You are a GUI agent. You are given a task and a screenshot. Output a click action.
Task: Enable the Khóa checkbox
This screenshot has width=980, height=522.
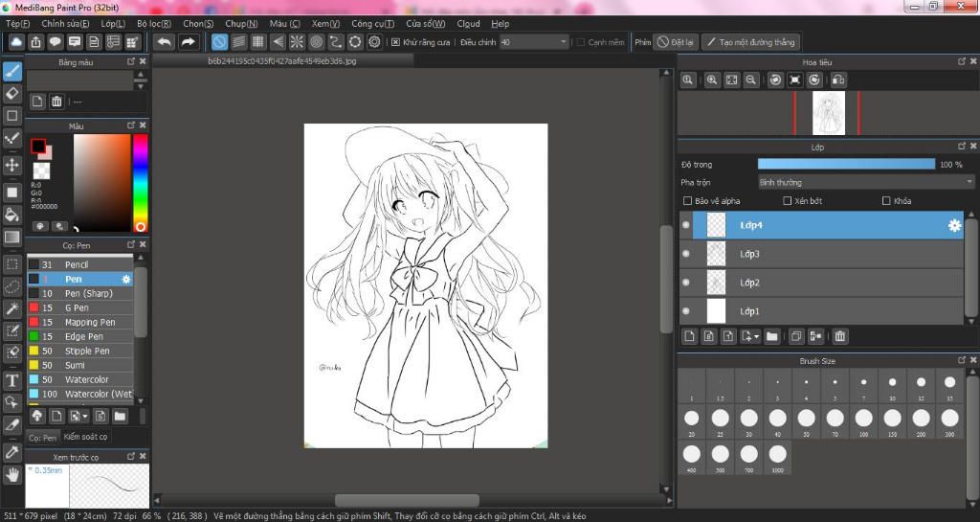click(886, 201)
